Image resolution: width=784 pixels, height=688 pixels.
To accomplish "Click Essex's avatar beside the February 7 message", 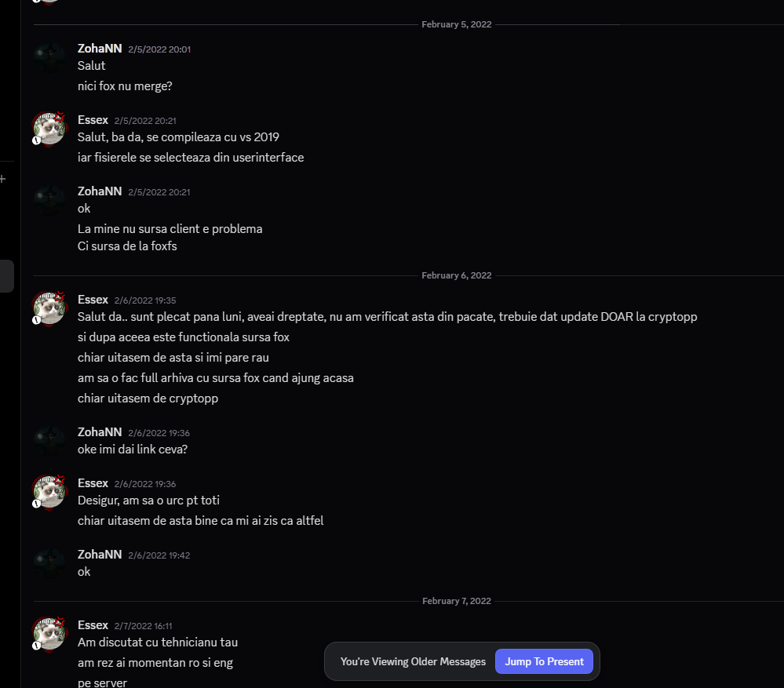I will [49, 633].
